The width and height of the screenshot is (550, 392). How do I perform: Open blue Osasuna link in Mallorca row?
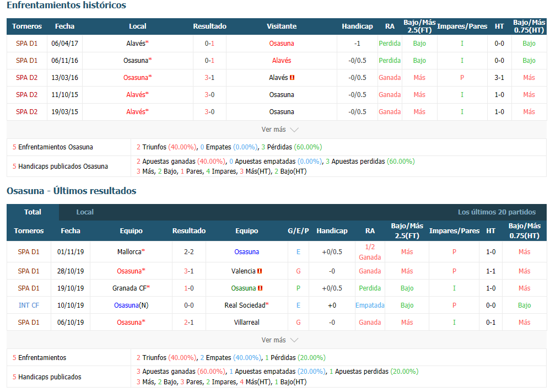(x=246, y=251)
